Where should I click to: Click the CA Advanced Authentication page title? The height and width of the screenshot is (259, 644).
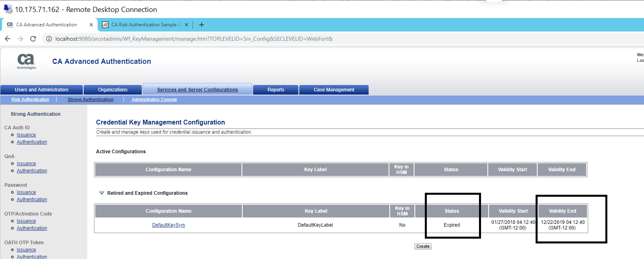tap(102, 61)
